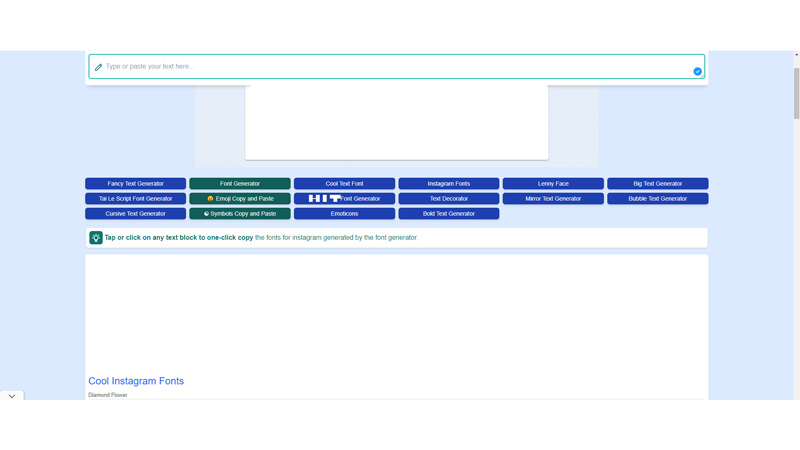Open the Font Generator page
This screenshot has width=800, height=450.
point(240,184)
